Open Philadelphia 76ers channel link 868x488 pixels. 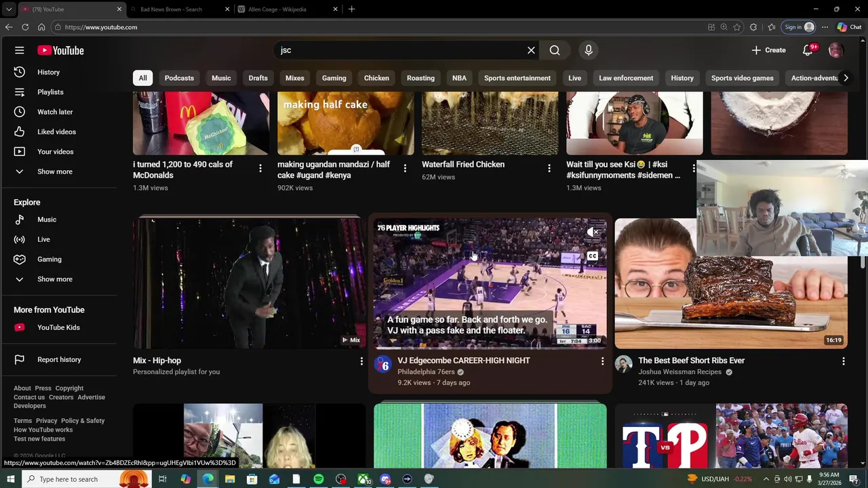[426, 372]
